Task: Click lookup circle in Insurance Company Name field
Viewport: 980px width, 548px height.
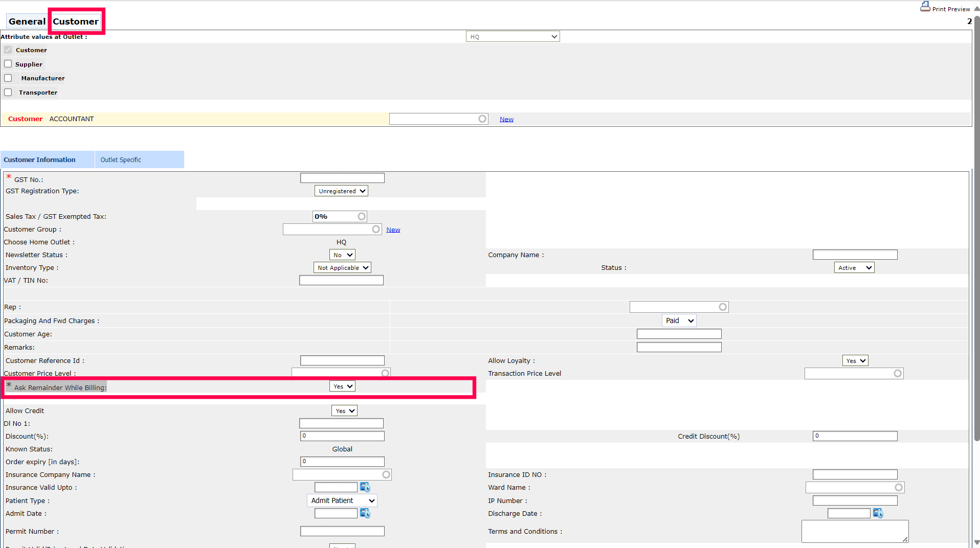Action: pyautogui.click(x=386, y=475)
